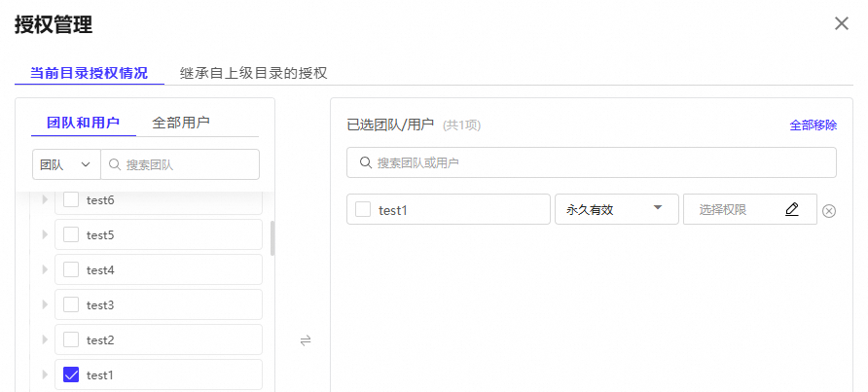Expand the test5 tree node
The width and height of the screenshot is (868, 392).
(x=46, y=234)
